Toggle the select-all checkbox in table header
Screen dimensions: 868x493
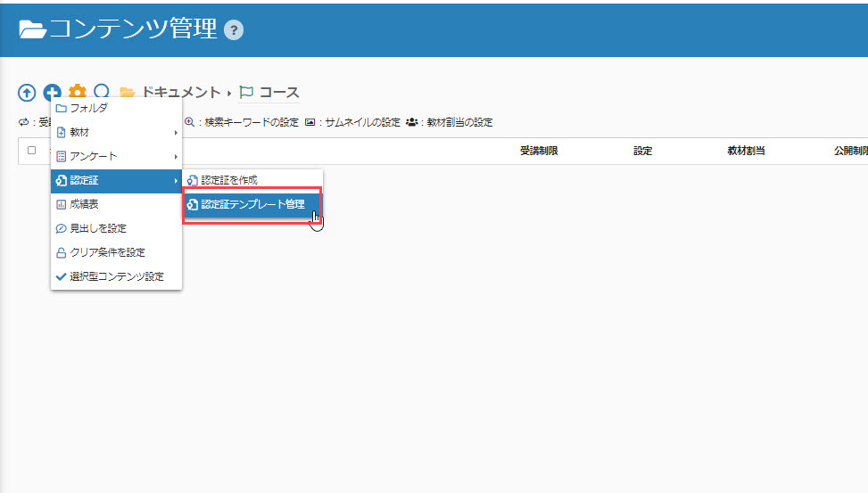coord(31,151)
